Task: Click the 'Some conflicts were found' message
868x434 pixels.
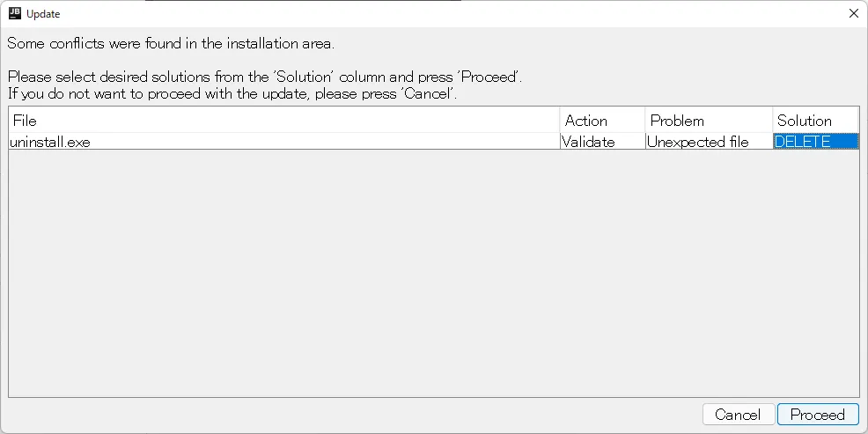Action: 171,43
